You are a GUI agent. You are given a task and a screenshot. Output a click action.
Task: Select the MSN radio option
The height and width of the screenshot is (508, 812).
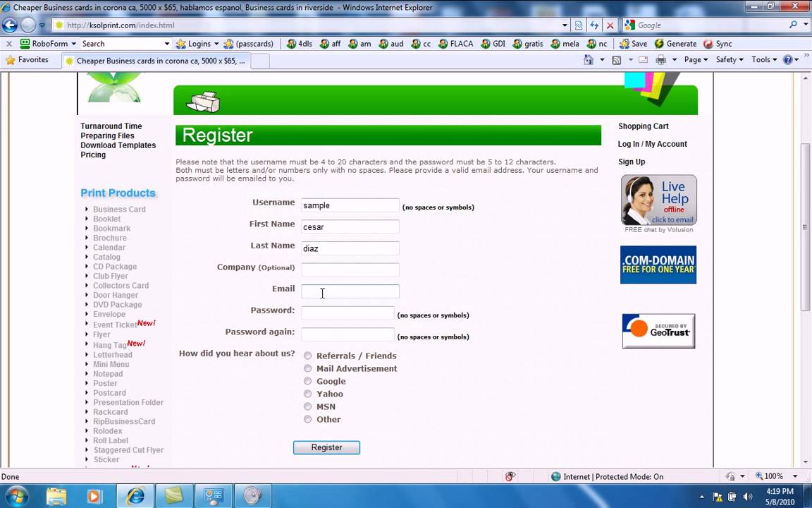(x=307, y=406)
